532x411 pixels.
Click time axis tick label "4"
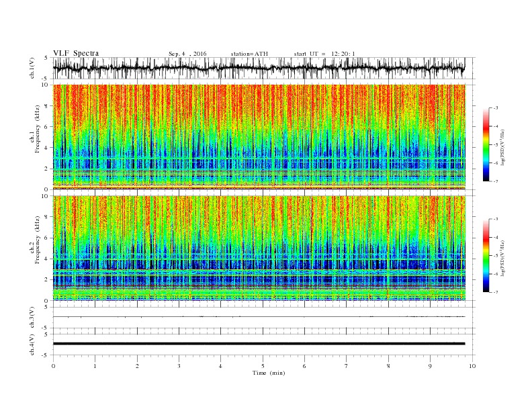coord(220,366)
